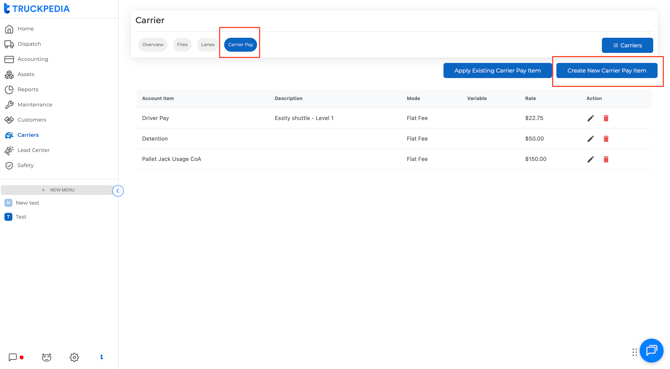This screenshot has height=369, width=670.
Task: Click Apply Existing Carrier Pay Item
Action: [497, 70]
